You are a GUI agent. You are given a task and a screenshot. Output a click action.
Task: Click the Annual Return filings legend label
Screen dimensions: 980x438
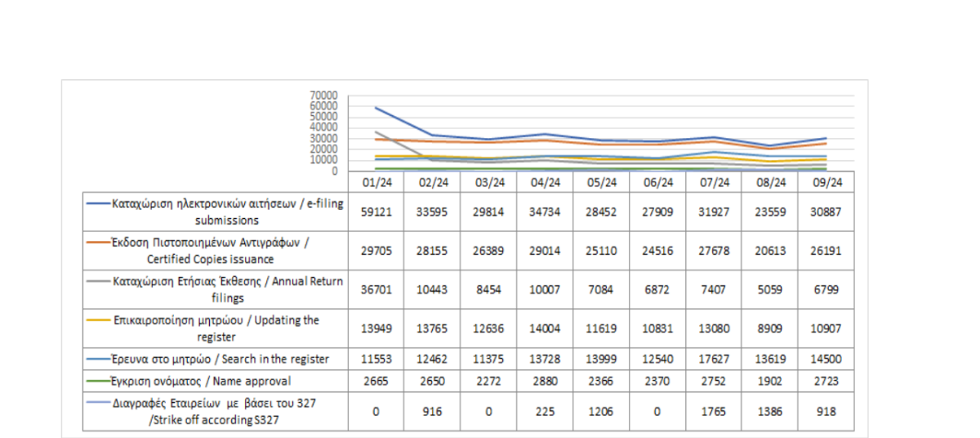[x=228, y=290]
